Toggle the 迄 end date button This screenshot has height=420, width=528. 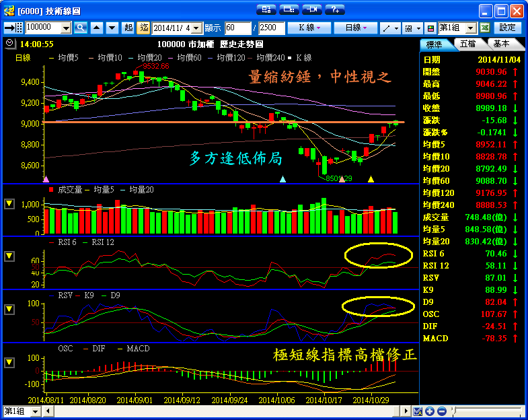(143, 28)
